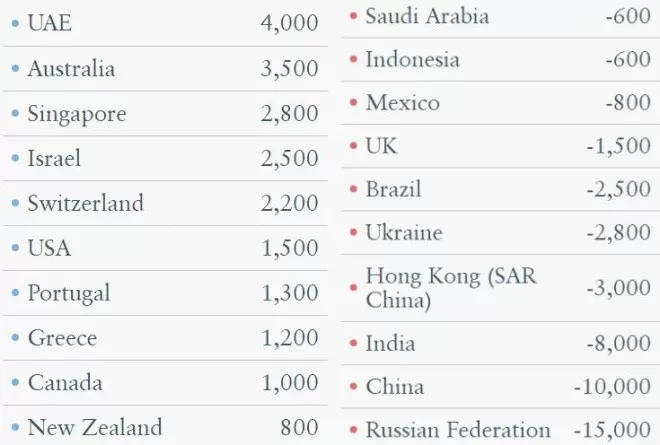Select the -15,000 Russian Federation figure
The image size is (660, 445).
click(x=612, y=430)
